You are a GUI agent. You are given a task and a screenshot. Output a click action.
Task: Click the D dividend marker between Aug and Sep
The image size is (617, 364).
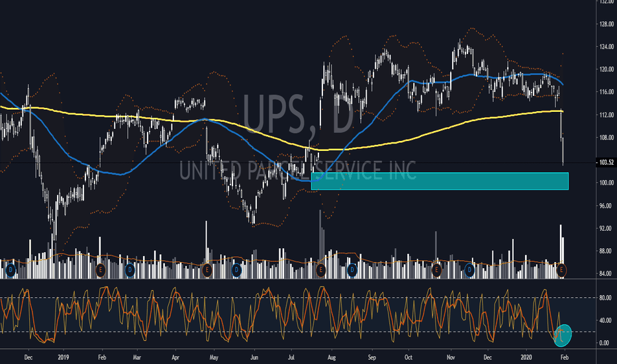(352, 270)
